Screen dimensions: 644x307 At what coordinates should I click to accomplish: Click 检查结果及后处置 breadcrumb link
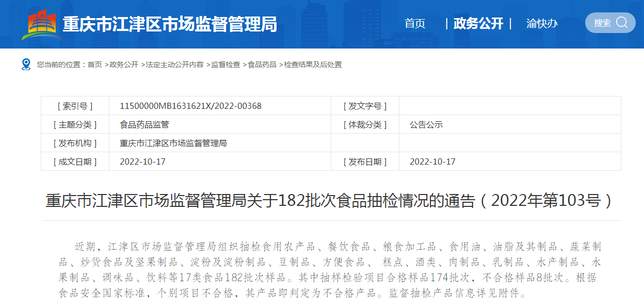click(313, 64)
